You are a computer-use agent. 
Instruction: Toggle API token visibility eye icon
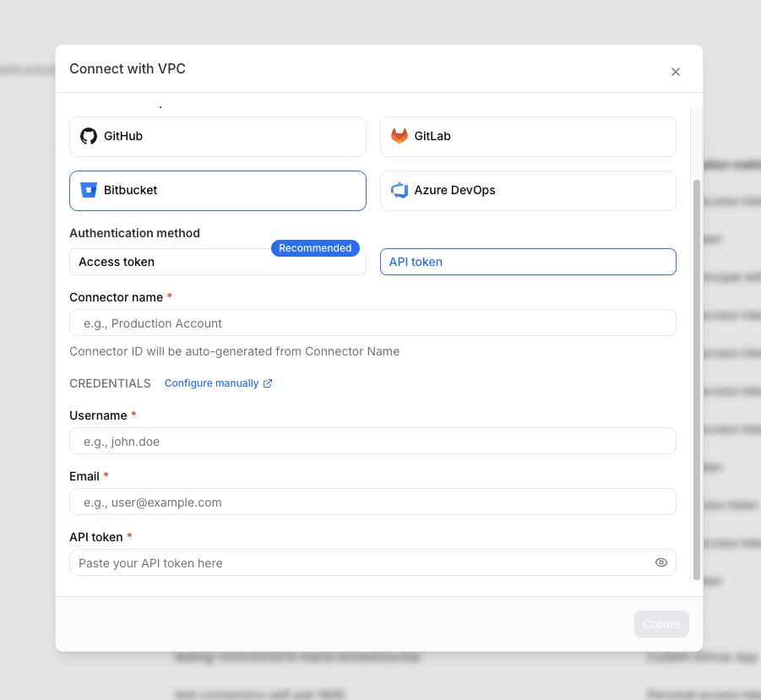pyautogui.click(x=661, y=562)
